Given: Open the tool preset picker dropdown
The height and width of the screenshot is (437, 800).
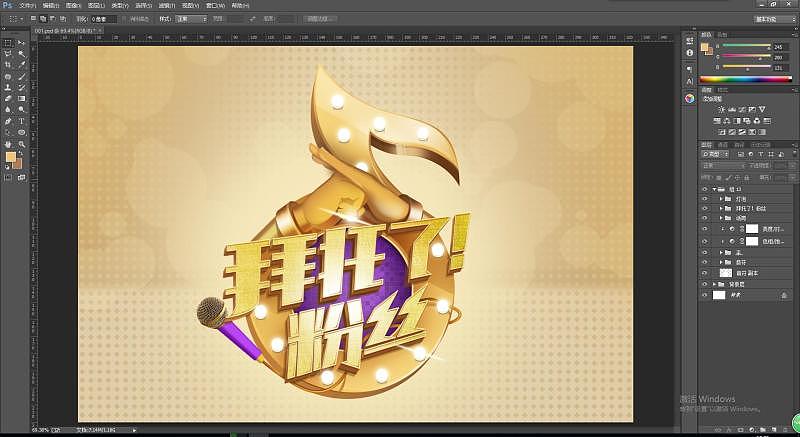Looking at the screenshot, I should point(15,19).
